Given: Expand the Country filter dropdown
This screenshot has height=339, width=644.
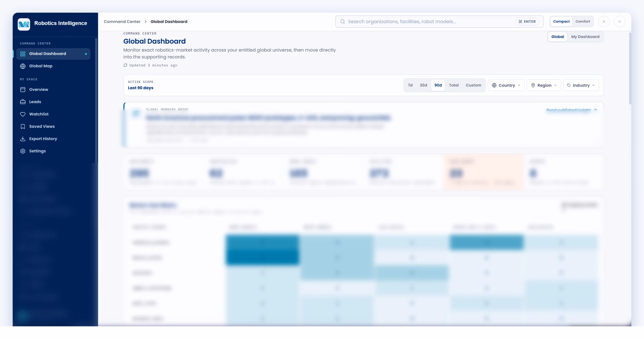Looking at the screenshot, I should coord(506,85).
